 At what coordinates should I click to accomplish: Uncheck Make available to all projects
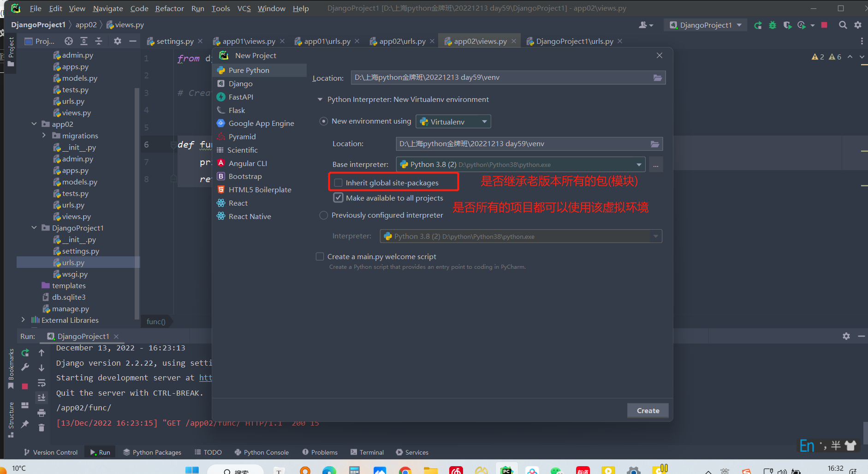pyautogui.click(x=339, y=198)
